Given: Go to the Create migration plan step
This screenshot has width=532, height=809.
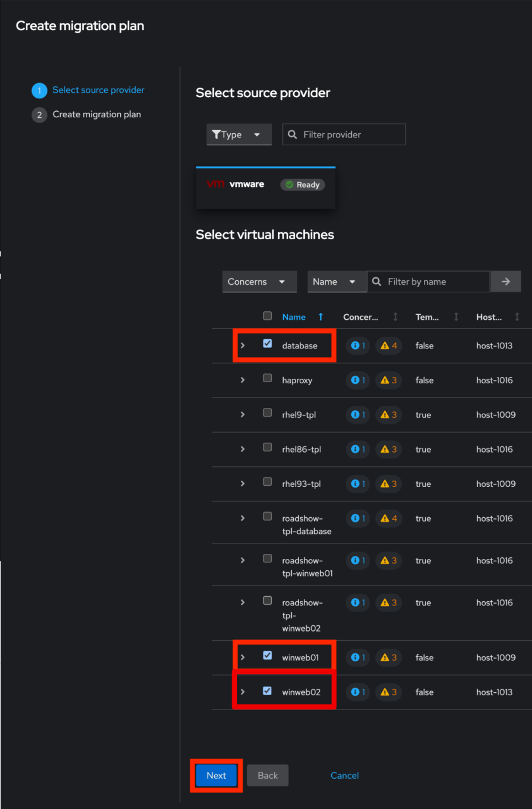Looking at the screenshot, I should pos(96,114).
